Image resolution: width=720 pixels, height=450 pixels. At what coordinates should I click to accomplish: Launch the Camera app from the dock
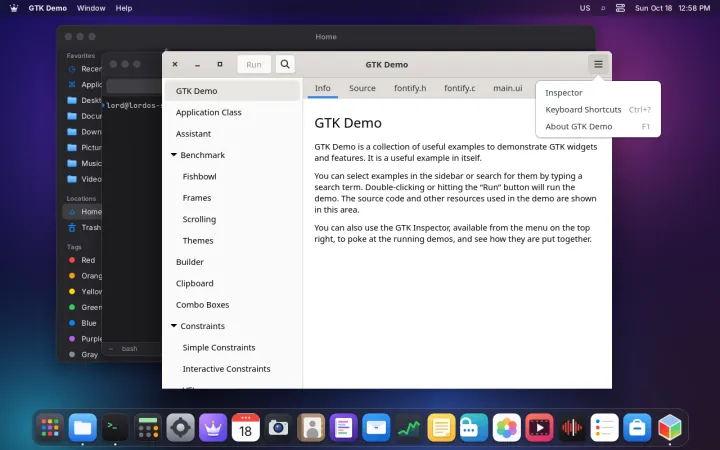[x=278, y=428]
